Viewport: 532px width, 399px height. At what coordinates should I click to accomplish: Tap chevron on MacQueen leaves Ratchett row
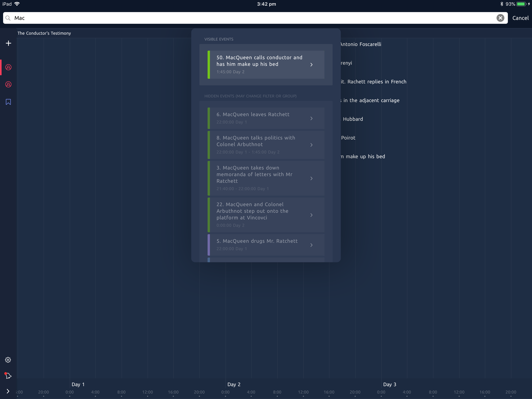tap(311, 118)
